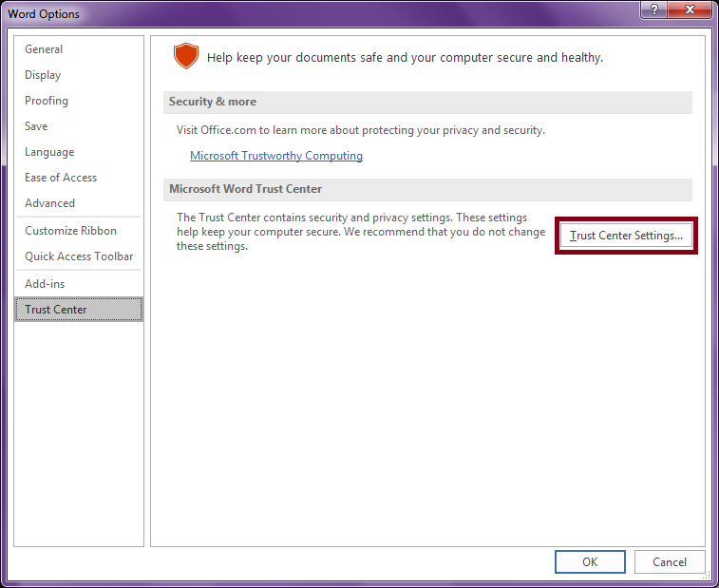Image resolution: width=719 pixels, height=588 pixels.
Task: Confirm with the OK button
Action: tap(590, 561)
